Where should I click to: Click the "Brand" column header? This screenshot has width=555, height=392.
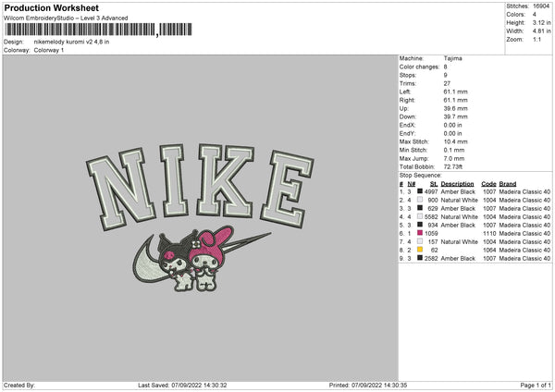(x=508, y=184)
